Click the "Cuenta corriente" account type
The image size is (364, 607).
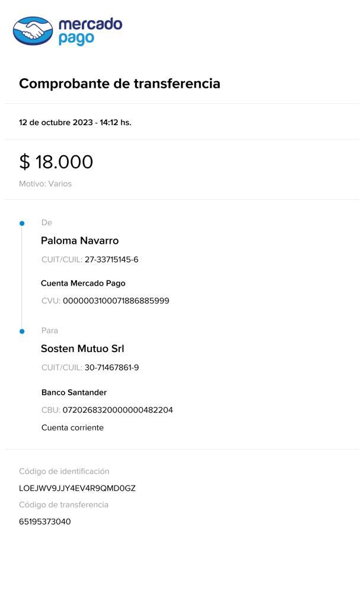[72, 427]
